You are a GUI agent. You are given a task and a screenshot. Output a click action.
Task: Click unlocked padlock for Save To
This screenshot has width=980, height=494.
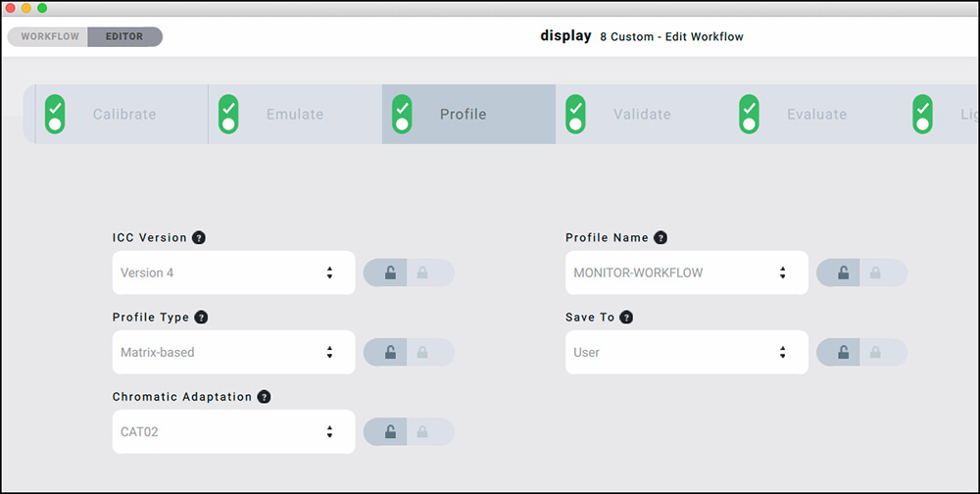coord(843,352)
